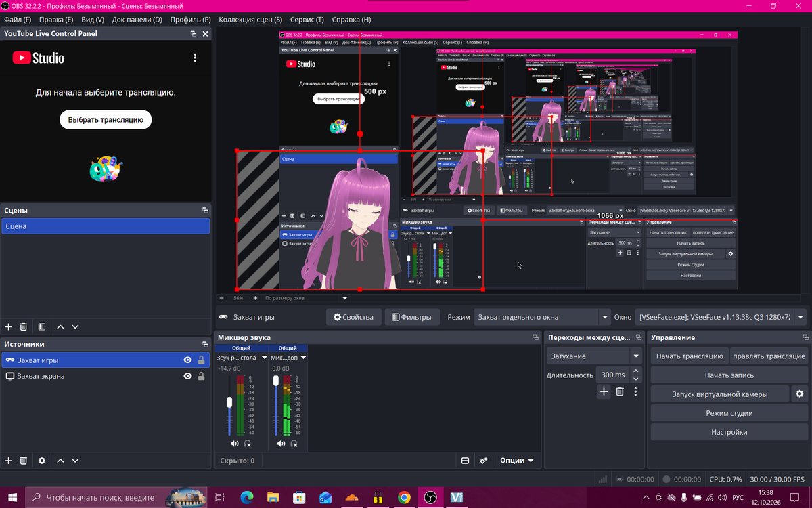This screenshot has height=508, width=812.
Task: Open YouTube Studio three-dot menu
Action: point(195,58)
